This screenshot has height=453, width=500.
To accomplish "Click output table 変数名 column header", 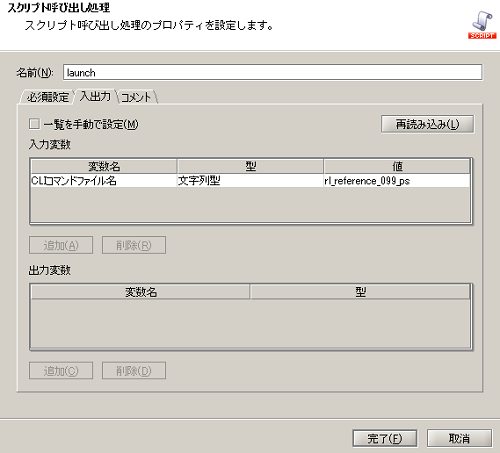I will click(140, 292).
